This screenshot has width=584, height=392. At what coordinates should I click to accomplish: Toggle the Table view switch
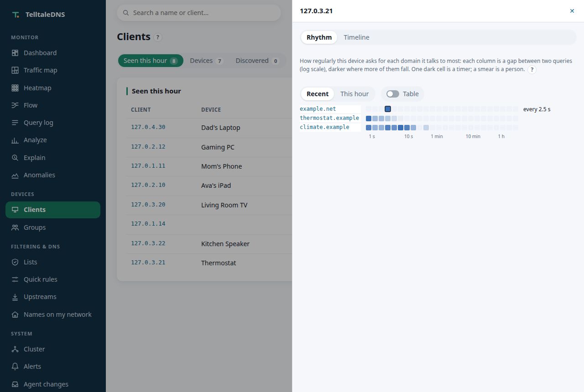(x=392, y=94)
